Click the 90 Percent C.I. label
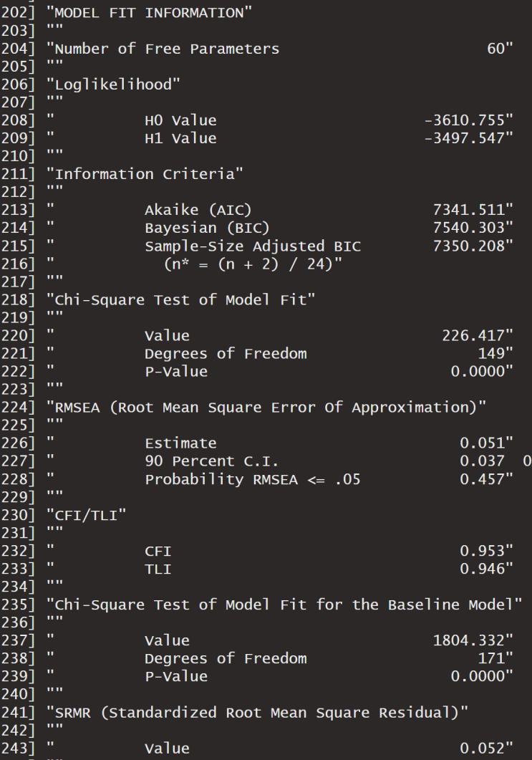The width and height of the screenshot is (532, 760). click(211, 461)
